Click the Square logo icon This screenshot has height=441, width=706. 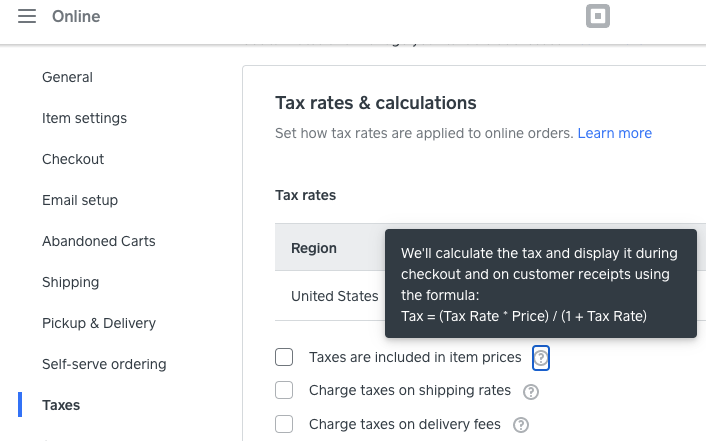pyautogui.click(x=597, y=17)
